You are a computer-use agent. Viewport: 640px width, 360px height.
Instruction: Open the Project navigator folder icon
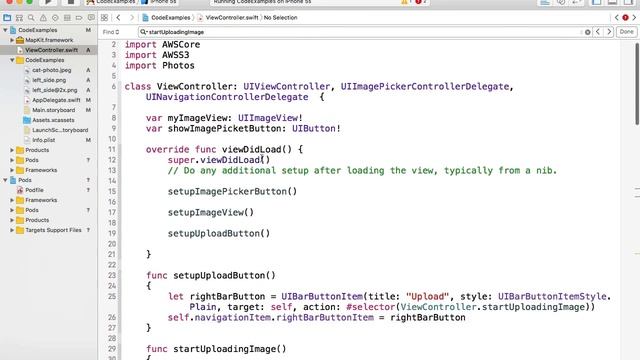(x=7, y=18)
